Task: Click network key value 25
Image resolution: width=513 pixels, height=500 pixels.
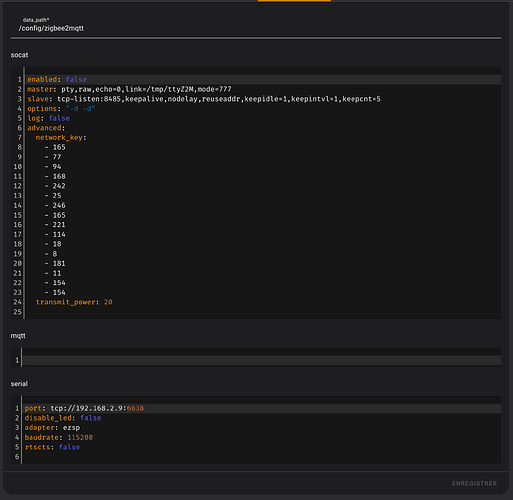Action: click(x=57, y=195)
